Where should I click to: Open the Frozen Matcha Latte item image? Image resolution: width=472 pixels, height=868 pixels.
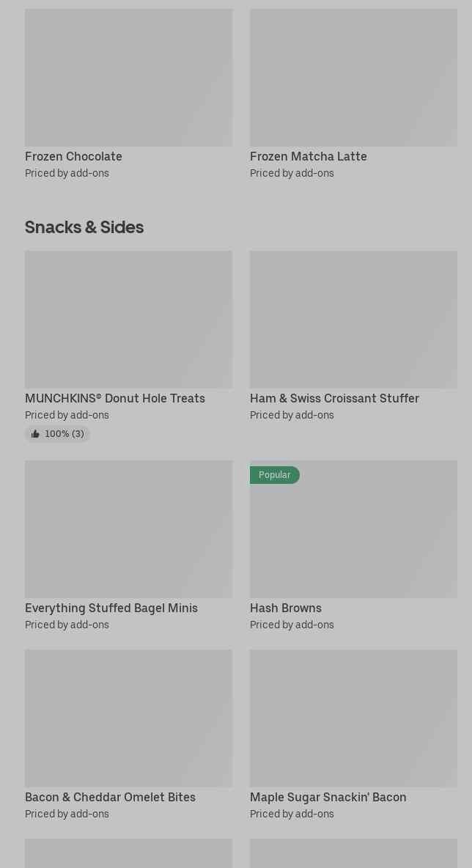click(353, 78)
